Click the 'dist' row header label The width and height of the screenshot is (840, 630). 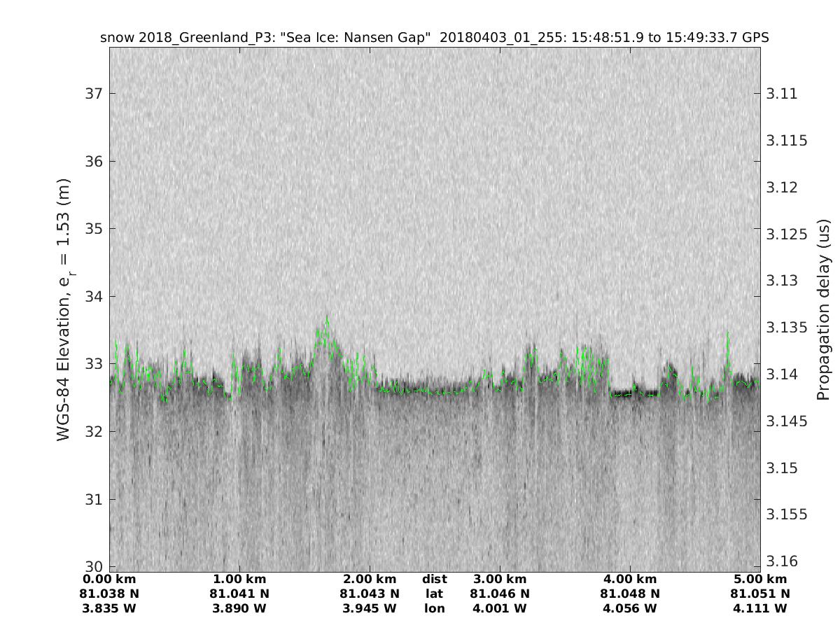pos(434,580)
